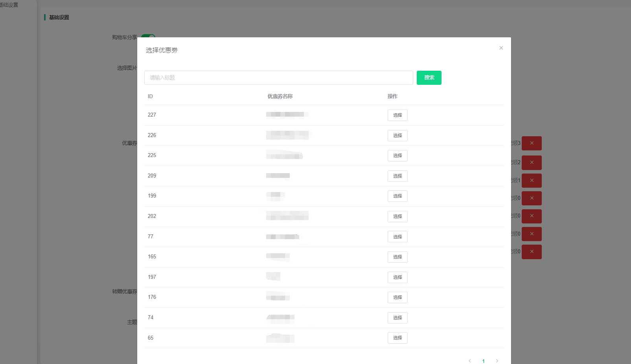Image resolution: width=631 pixels, height=364 pixels.
Task: Select page number 1 in pagination
Action: point(483,361)
